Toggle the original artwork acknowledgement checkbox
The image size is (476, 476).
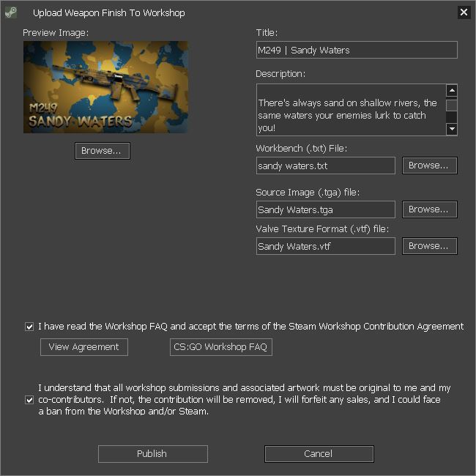29,400
